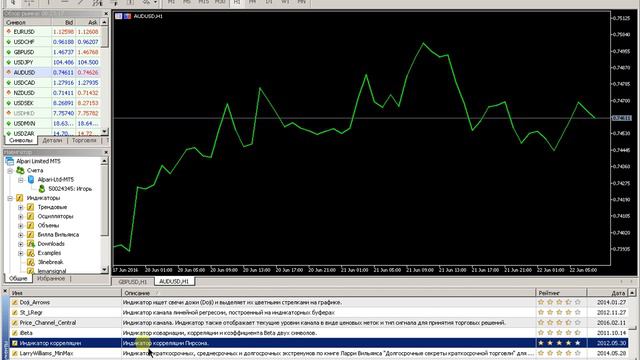This screenshot has width=640, height=360.
Task: Click the Market Watch scrollbar down arrow
Action: click(104, 131)
